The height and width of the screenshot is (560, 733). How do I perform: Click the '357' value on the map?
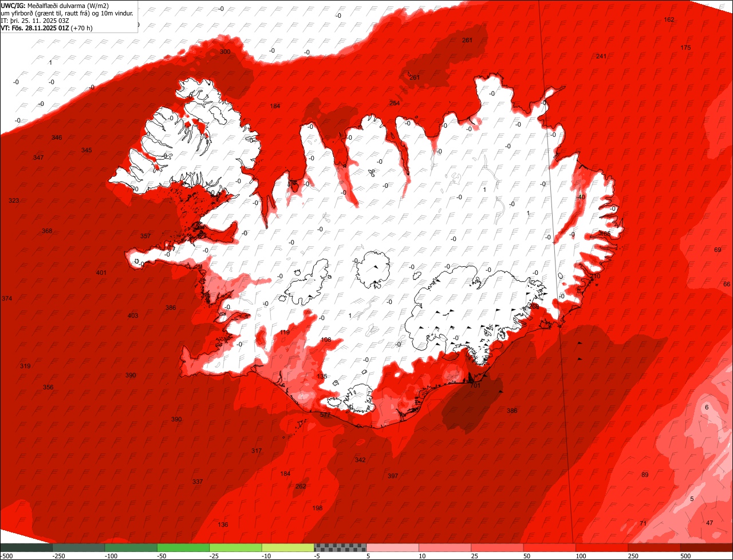145,236
